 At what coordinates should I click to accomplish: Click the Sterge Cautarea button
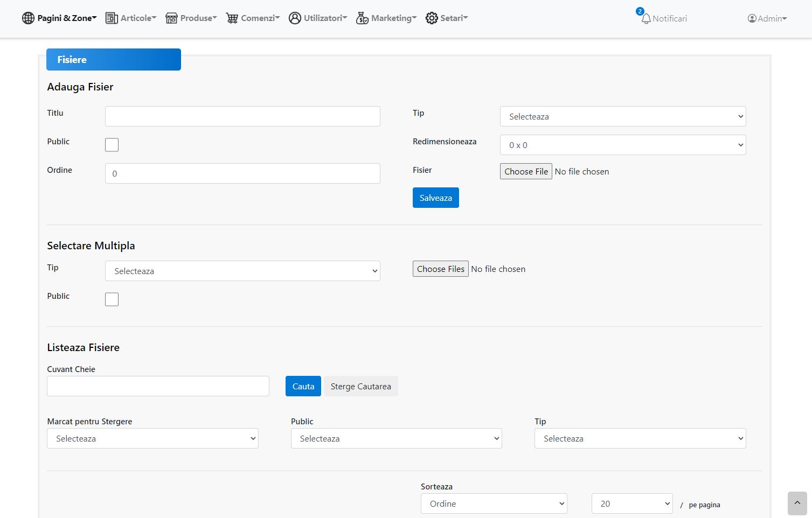(x=361, y=386)
